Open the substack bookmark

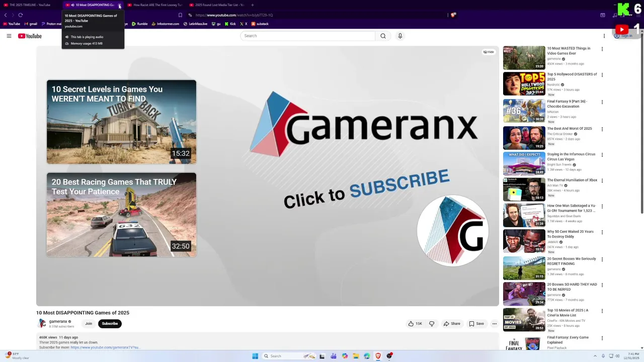click(x=260, y=24)
